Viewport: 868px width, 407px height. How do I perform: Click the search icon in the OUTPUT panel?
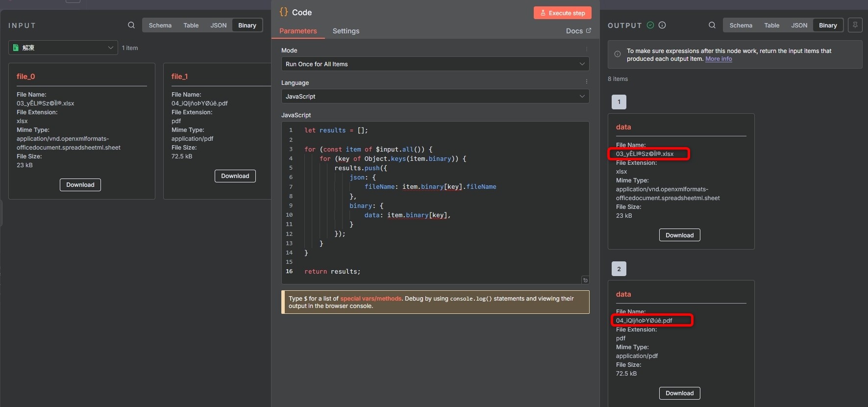712,25
